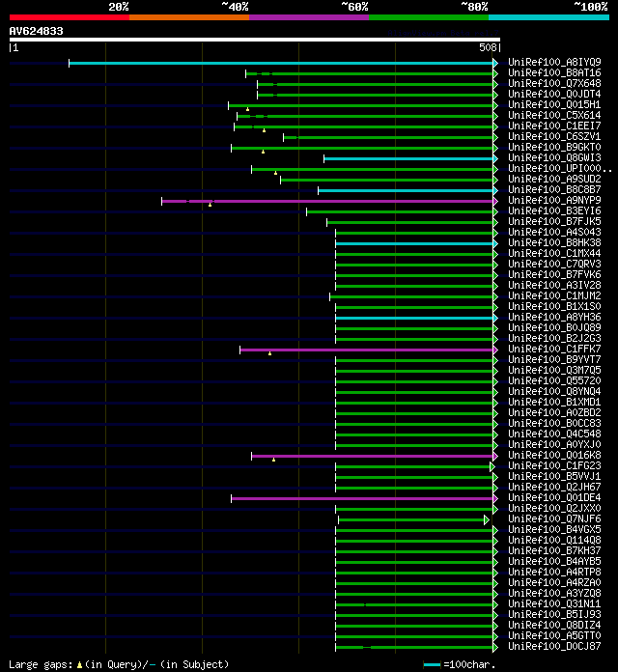Click the UniRef100_A9NYP9 label
618x672 pixels.
point(554,200)
